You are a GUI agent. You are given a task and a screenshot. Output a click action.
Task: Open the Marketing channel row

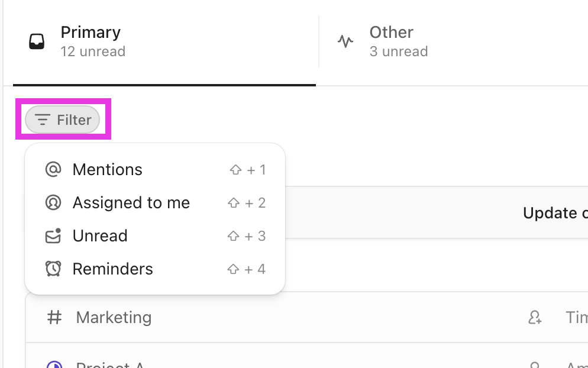point(114,318)
